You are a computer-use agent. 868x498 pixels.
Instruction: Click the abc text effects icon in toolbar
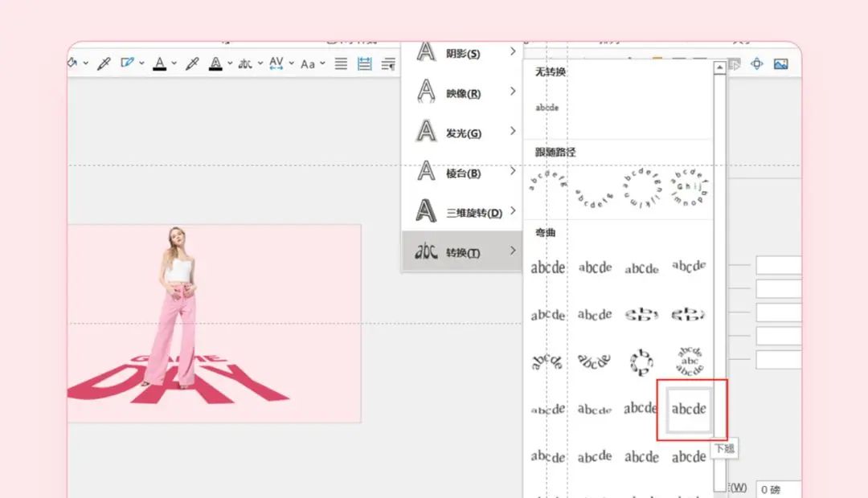(245, 63)
